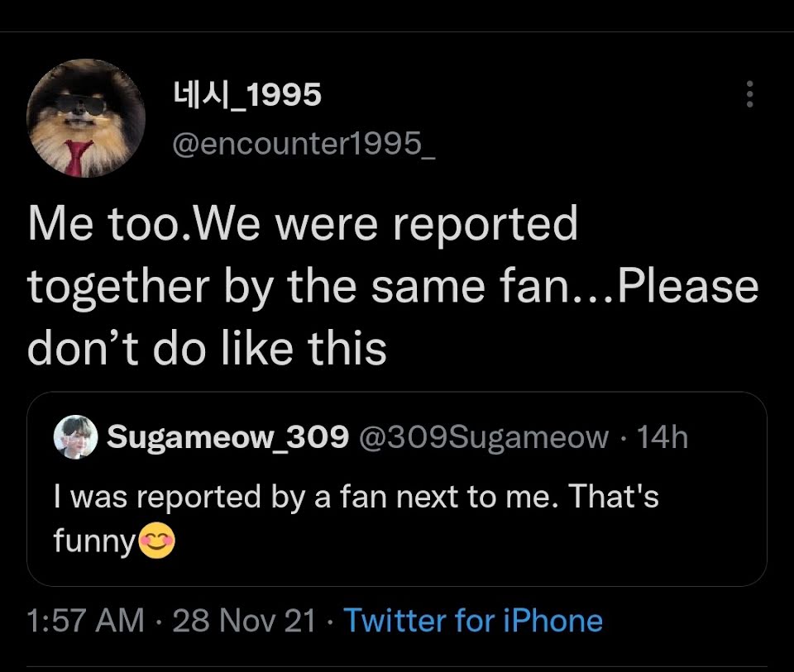Click the @309Sugameow handle
The width and height of the screenshot is (794, 672).
[x=481, y=437]
